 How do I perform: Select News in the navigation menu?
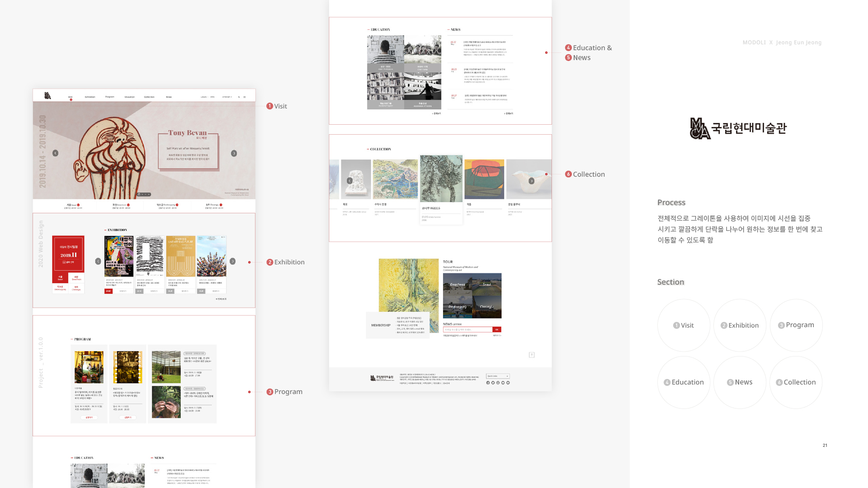click(169, 97)
